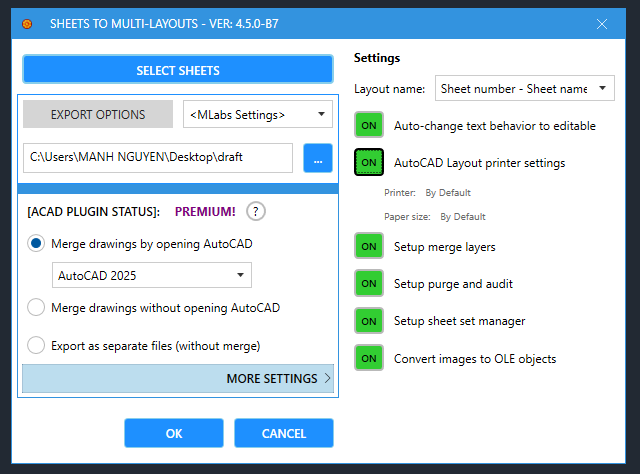Toggle Setup purge and audit switch
The height and width of the screenshot is (474, 640).
click(x=369, y=283)
